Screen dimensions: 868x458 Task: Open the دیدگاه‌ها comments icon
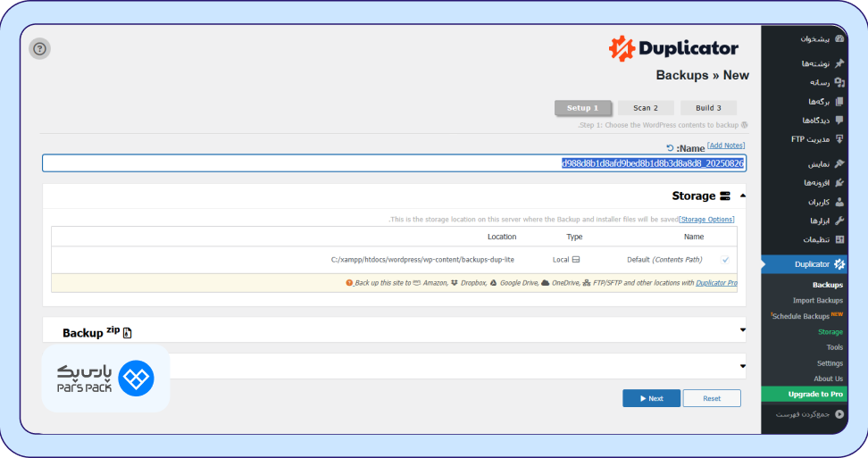pyautogui.click(x=839, y=120)
